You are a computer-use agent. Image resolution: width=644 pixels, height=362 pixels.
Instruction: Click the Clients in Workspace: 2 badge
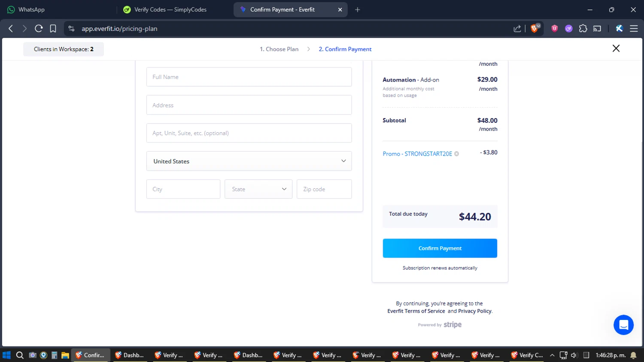(x=64, y=49)
